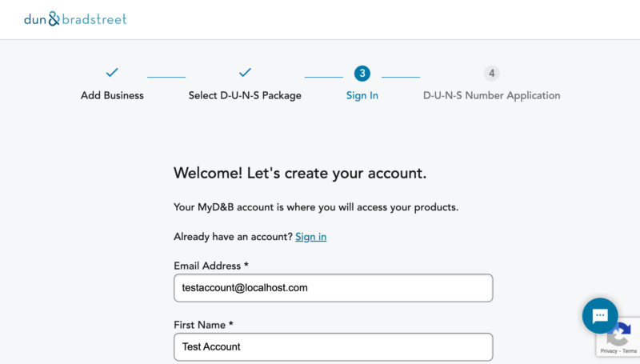Click the 'Your MyD&B account' description text

(x=316, y=207)
